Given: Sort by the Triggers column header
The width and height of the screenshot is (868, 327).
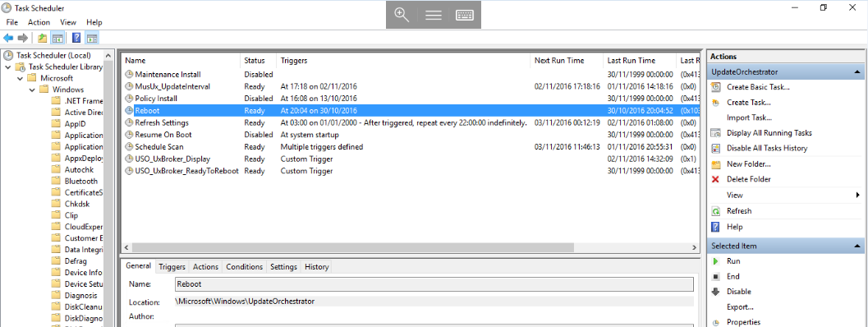Looking at the screenshot, I should click(x=403, y=61).
